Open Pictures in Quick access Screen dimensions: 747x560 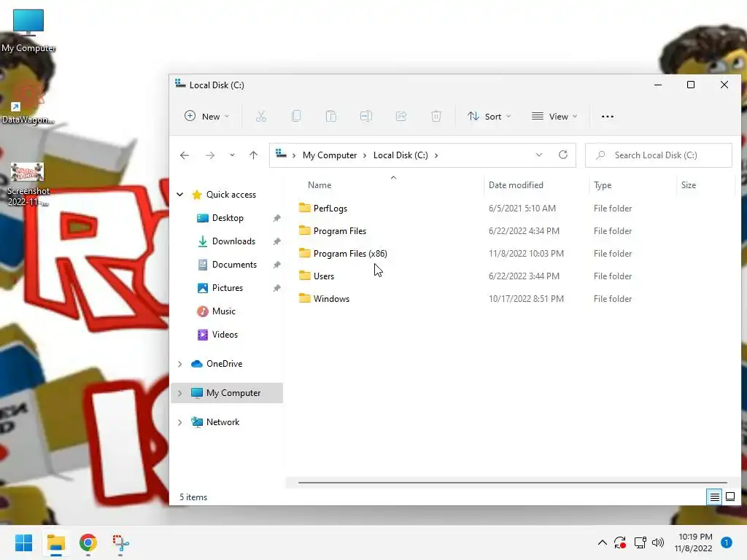228,288
